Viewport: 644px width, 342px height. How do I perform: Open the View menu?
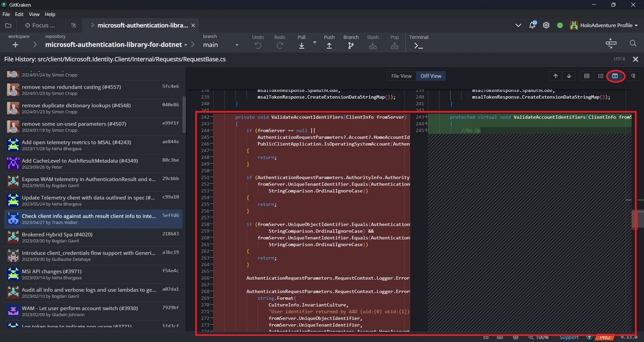click(34, 14)
